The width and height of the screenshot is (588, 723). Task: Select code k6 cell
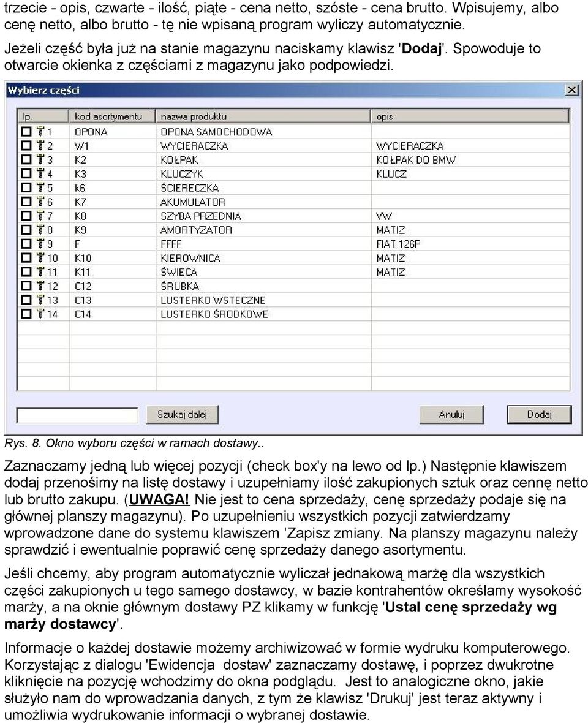[x=80, y=187]
